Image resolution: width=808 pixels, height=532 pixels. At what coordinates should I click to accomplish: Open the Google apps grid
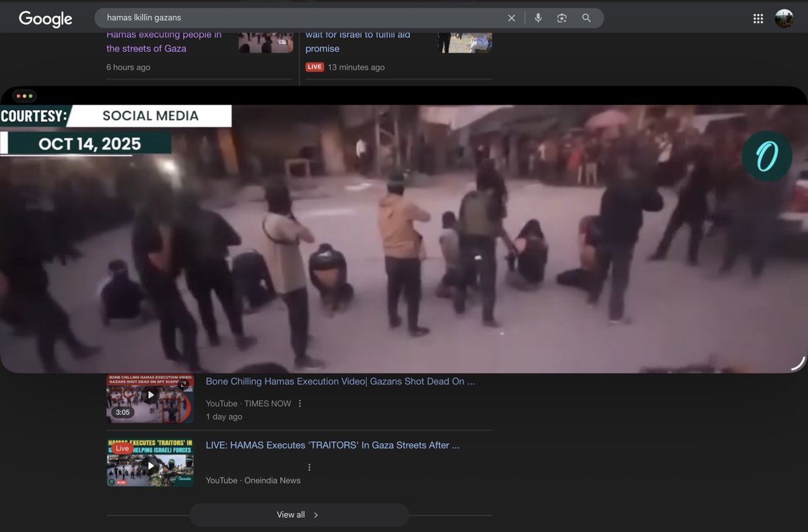[758, 19]
